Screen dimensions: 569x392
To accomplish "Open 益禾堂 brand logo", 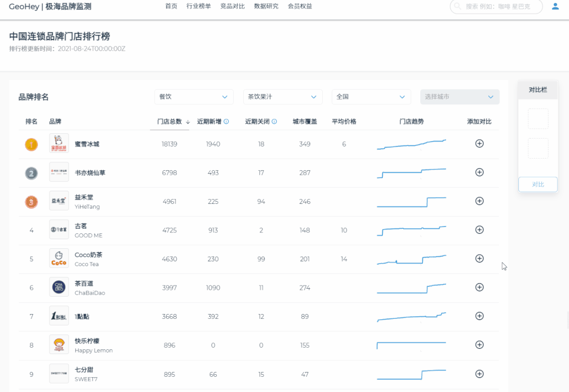I will coord(59,201).
